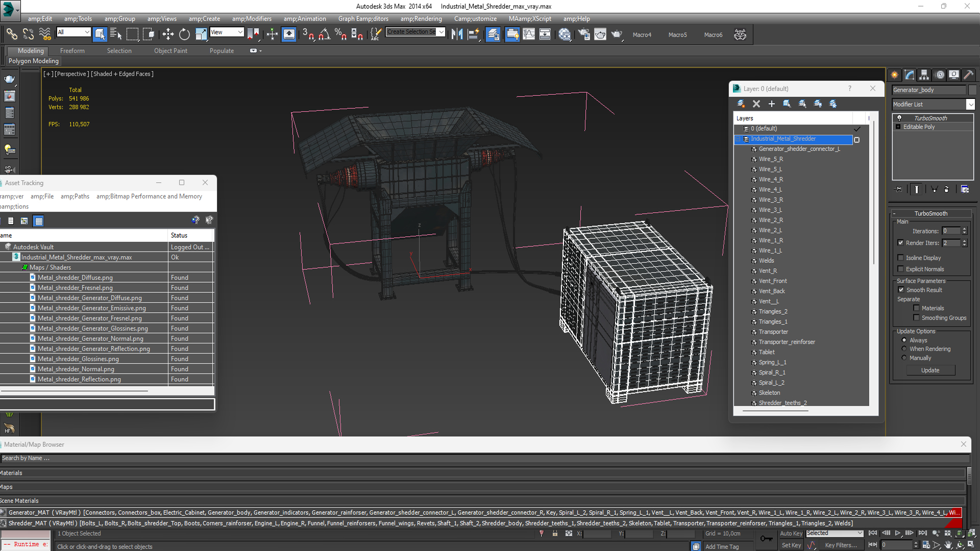Screen dimensions: 980x551
Task: Open Paths menu in Asset Tracking
Action: tap(75, 196)
